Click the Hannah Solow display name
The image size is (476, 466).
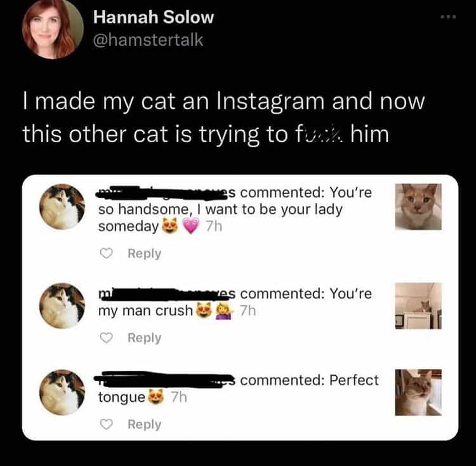(153, 17)
